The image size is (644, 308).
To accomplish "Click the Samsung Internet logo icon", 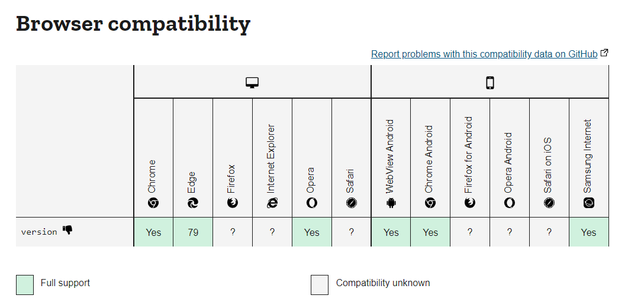I will pos(588,203).
